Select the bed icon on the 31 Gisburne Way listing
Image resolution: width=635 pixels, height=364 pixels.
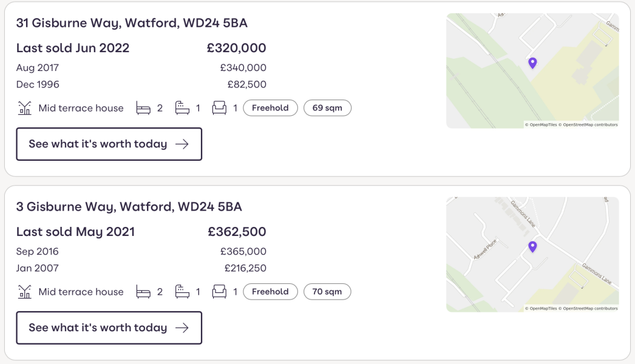click(x=143, y=107)
